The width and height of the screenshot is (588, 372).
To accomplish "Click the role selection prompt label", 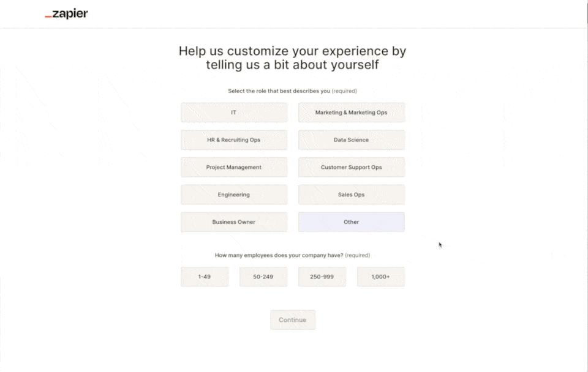I will pos(293,91).
